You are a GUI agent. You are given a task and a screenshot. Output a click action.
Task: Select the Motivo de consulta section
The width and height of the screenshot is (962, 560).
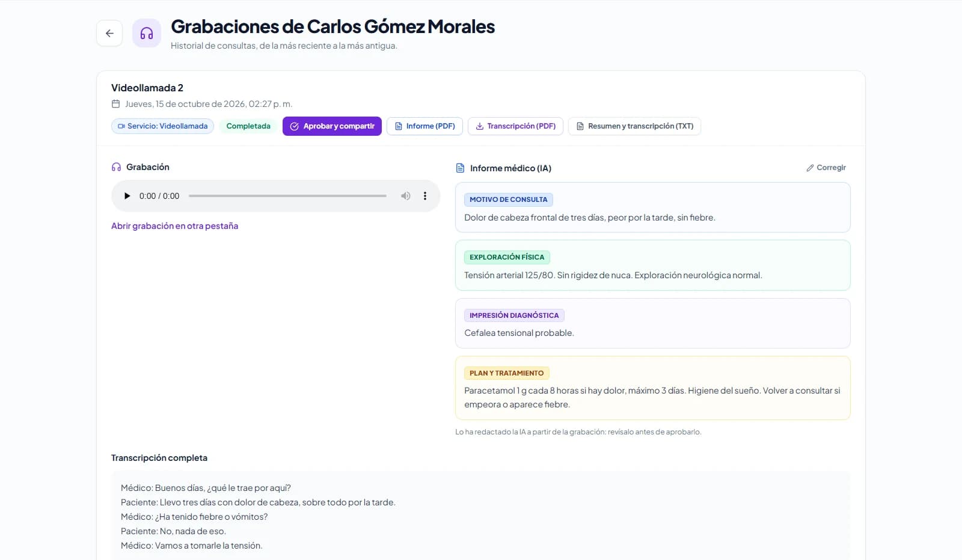point(653,207)
